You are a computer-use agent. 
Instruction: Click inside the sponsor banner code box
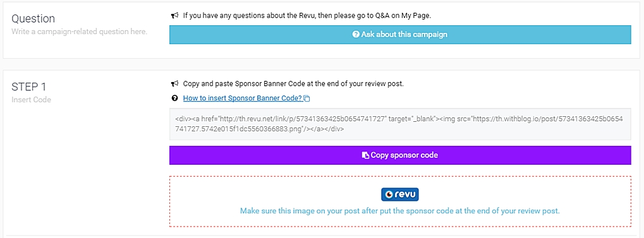point(400,124)
